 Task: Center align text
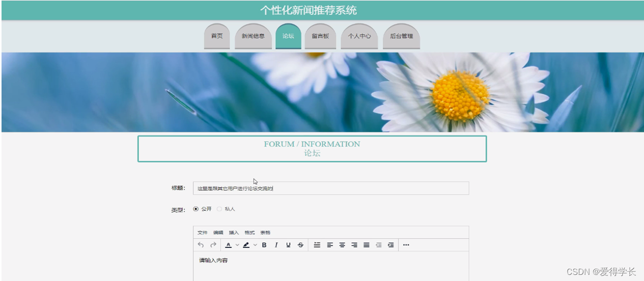click(x=342, y=245)
